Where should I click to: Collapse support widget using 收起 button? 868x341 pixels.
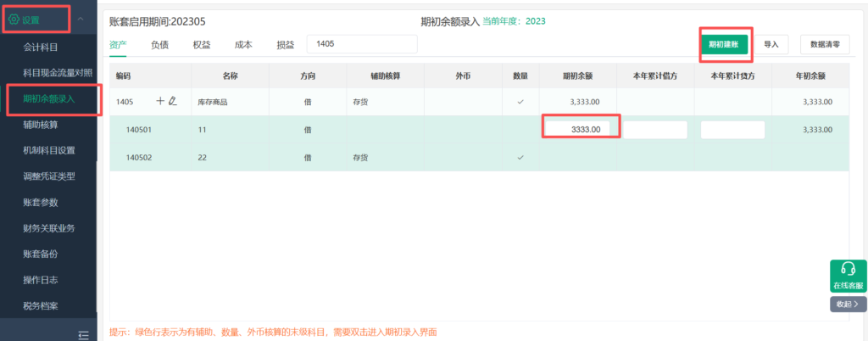tap(848, 303)
